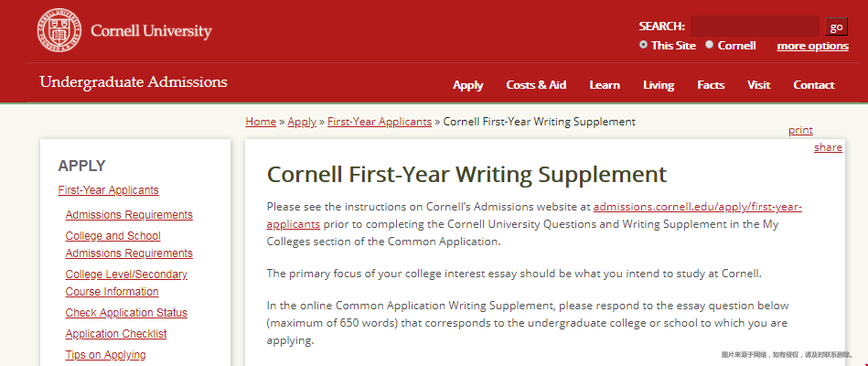Open the Apply menu item
The height and width of the screenshot is (366, 868).
point(467,85)
